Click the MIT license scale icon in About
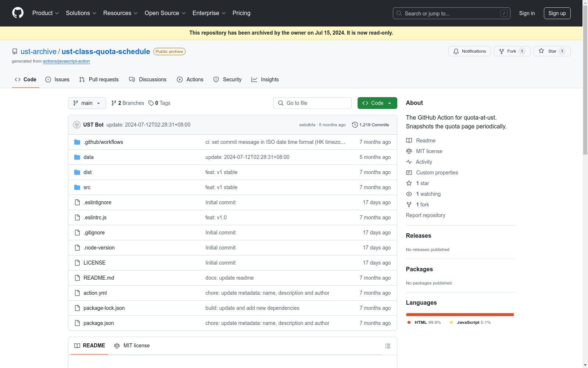Screen dimensions: 588x368 click(x=409, y=151)
